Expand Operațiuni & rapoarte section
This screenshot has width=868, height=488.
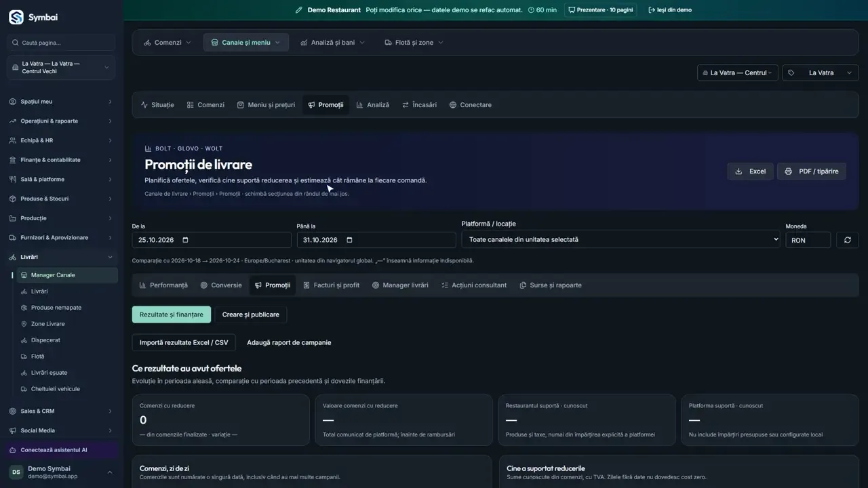coord(61,121)
